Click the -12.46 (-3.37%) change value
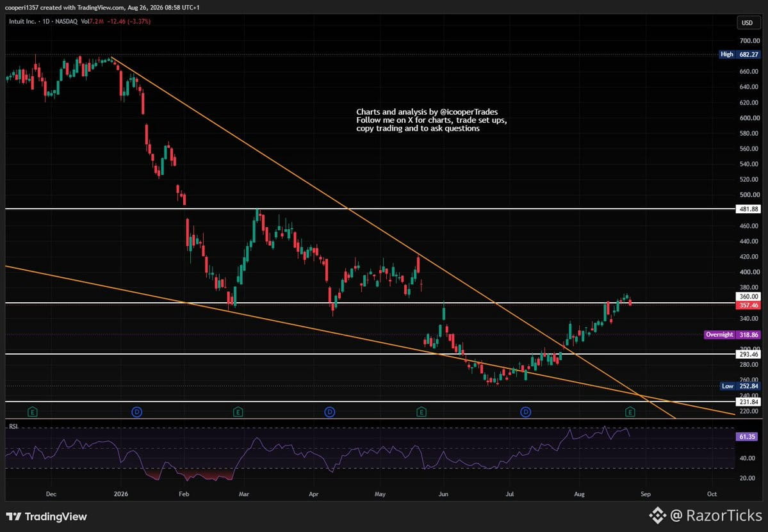 tap(129, 22)
